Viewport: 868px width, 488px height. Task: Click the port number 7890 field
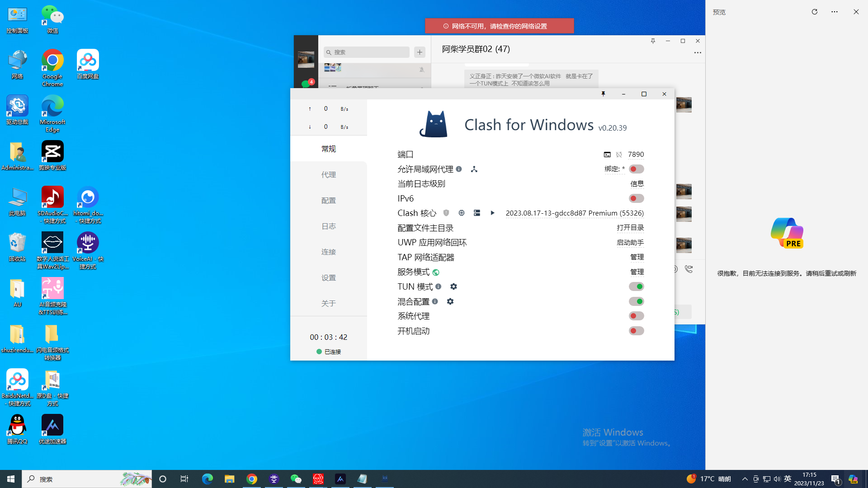click(x=636, y=155)
